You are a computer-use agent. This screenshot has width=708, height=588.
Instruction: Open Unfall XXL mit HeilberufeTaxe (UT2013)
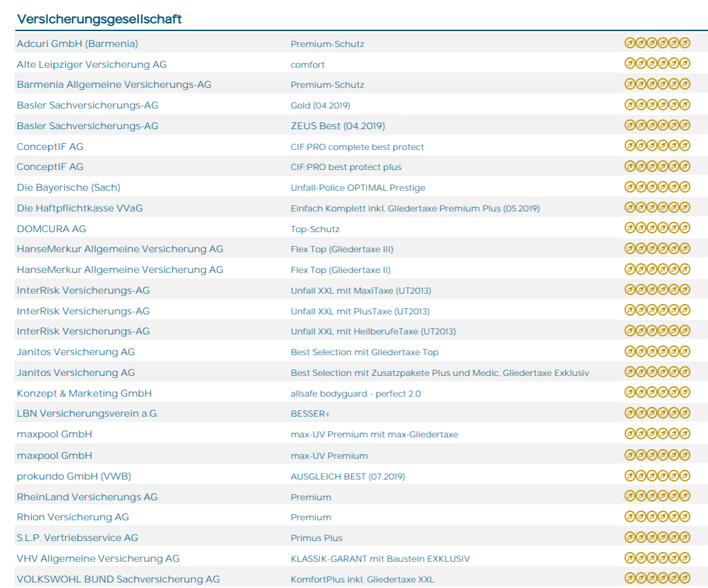[373, 332]
